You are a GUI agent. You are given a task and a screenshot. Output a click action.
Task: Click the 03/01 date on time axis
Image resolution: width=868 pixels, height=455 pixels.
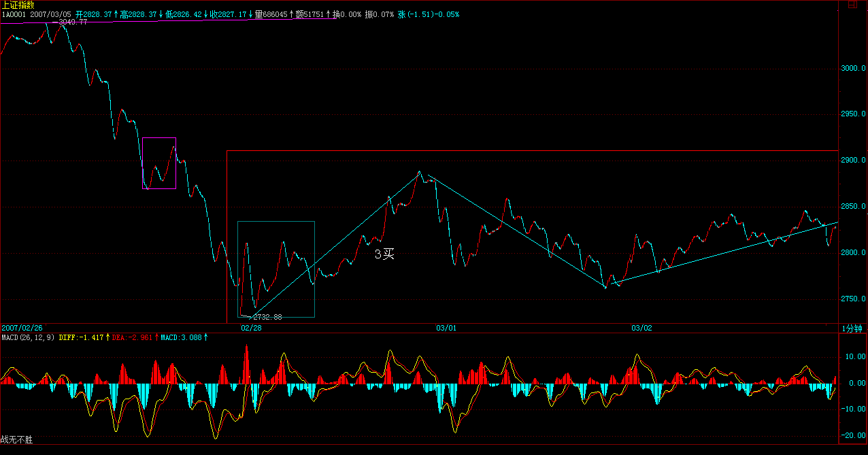tap(446, 328)
